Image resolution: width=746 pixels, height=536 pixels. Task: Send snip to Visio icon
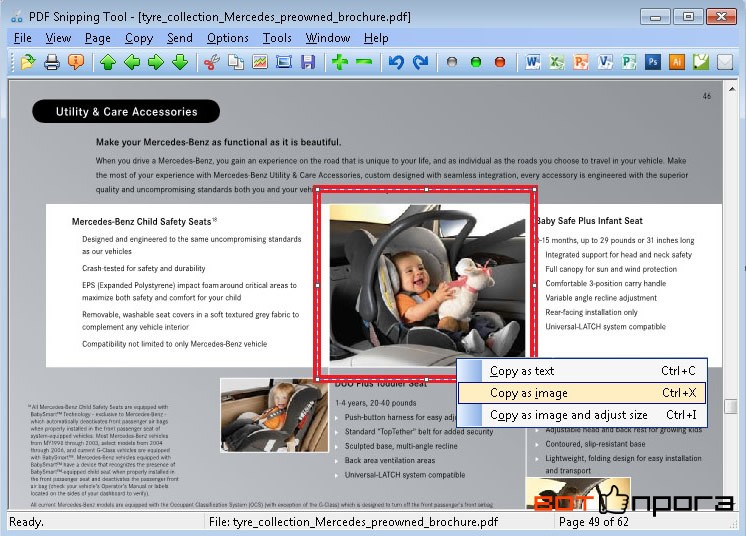tap(605, 62)
